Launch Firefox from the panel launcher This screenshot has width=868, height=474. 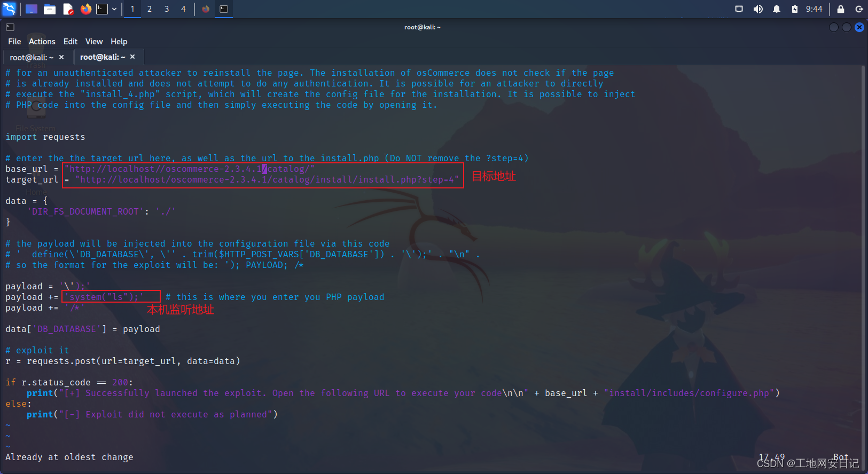click(x=85, y=9)
